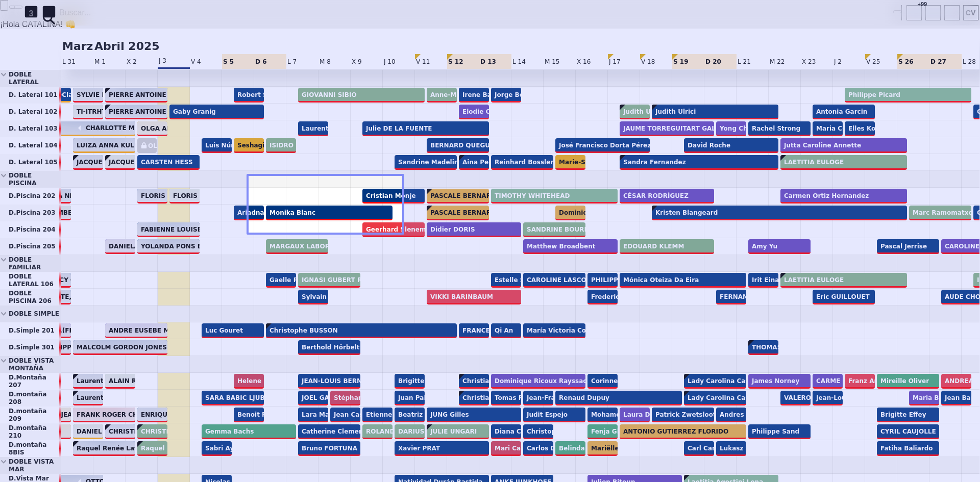The image size is (980, 482).
Task: Click the flag marker on V 11 header
Action: tap(418, 57)
